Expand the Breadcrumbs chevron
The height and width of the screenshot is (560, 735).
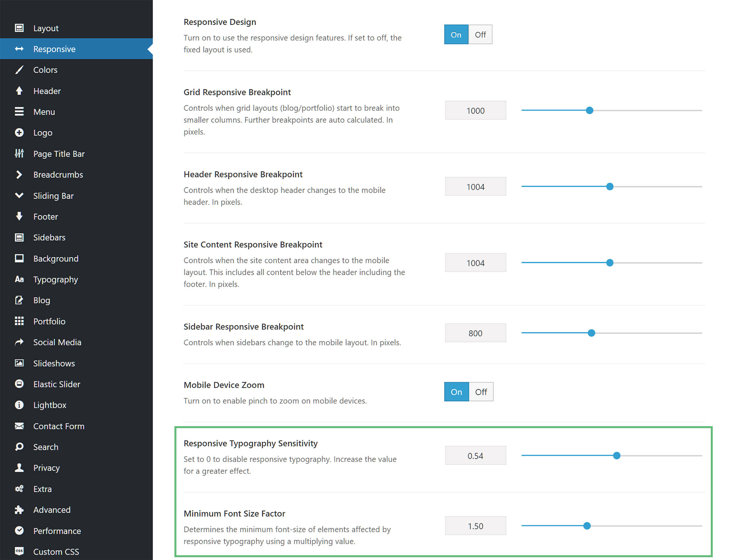[19, 174]
